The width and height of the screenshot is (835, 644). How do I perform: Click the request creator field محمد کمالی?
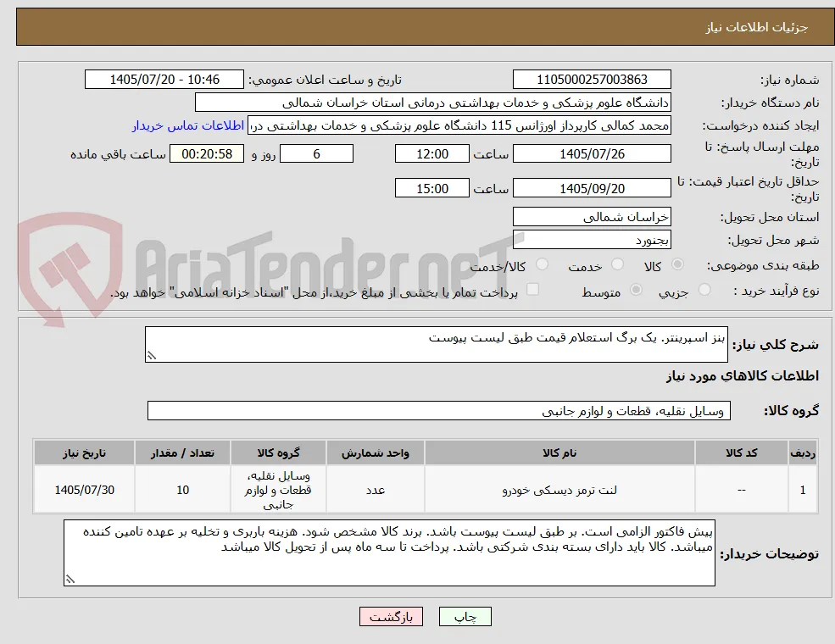459,125
